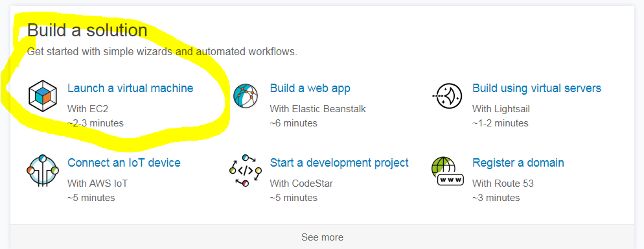Image resolution: width=644 pixels, height=249 pixels.
Task: Click the With CodeStar subtitle text
Action: pos(301,184)
